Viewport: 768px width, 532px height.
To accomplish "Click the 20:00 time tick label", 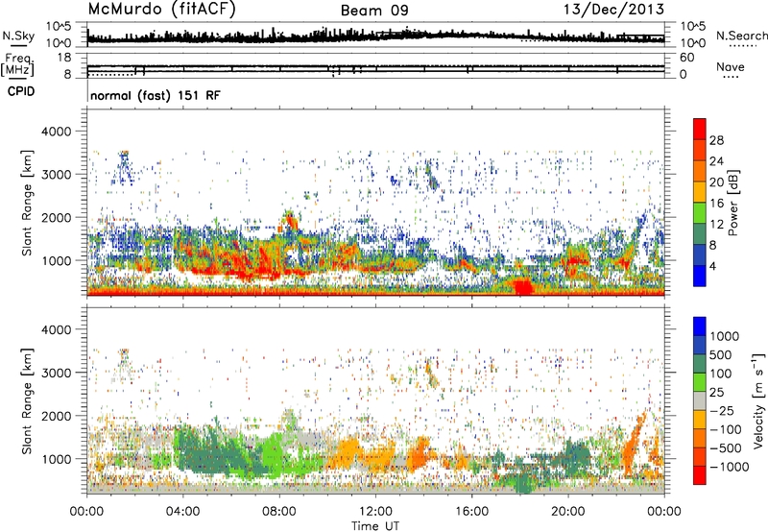I will click(567, 512).
